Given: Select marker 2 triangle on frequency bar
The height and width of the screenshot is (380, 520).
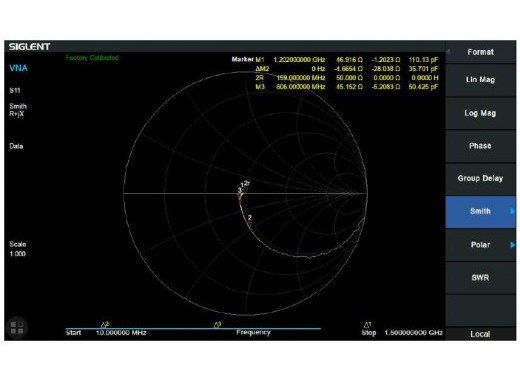Looking at the screenshot, I should point(105,324).
